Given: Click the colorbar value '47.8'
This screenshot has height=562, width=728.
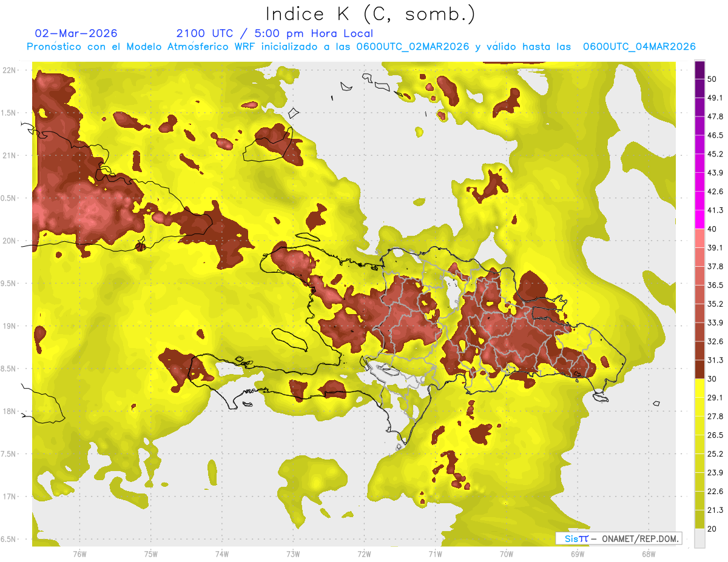Looking at the screenshot, I should tap(715, 117).
